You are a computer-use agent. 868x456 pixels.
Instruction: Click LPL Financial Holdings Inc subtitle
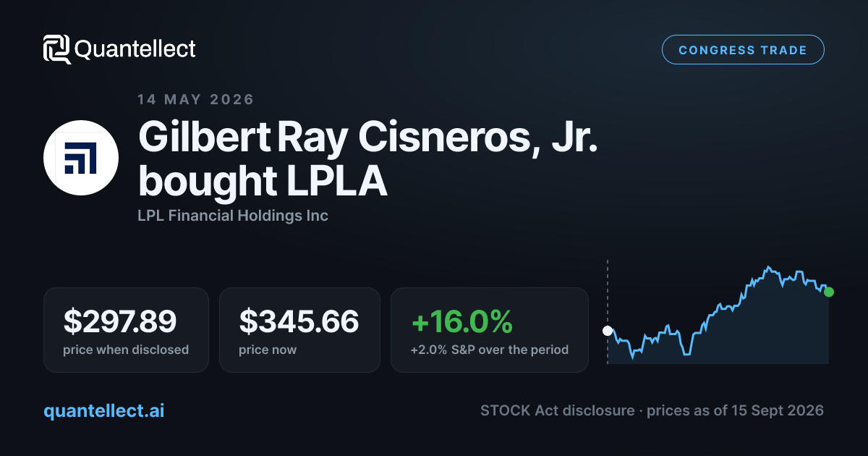(233, 216)
